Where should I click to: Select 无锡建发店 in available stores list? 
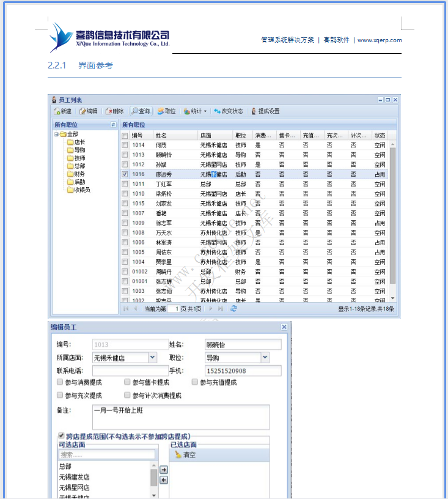74,477
